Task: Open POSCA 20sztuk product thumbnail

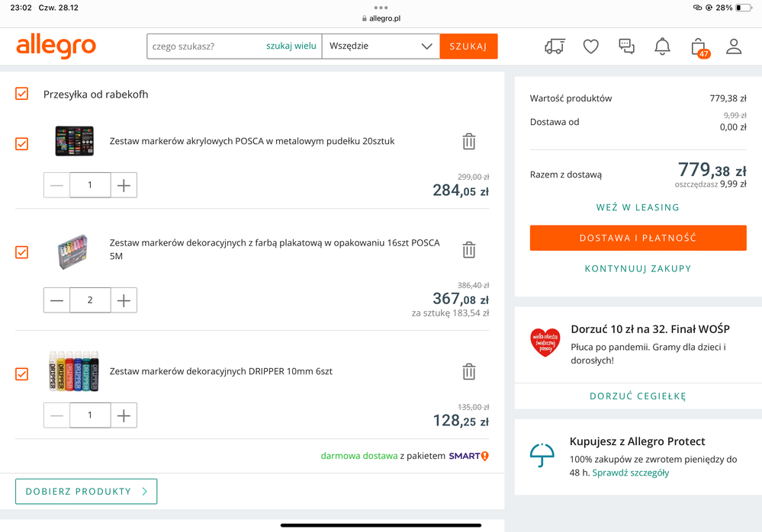Action: (74, 141)
